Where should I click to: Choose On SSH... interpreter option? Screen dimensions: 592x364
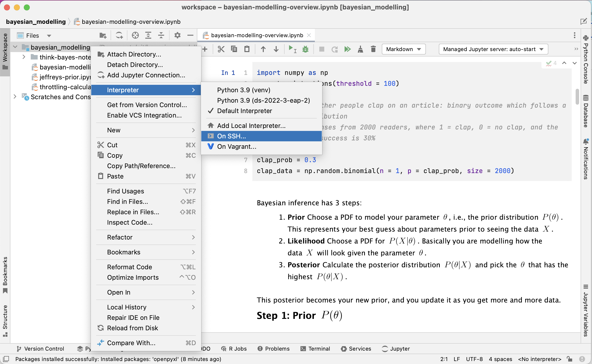pos(262,136)
